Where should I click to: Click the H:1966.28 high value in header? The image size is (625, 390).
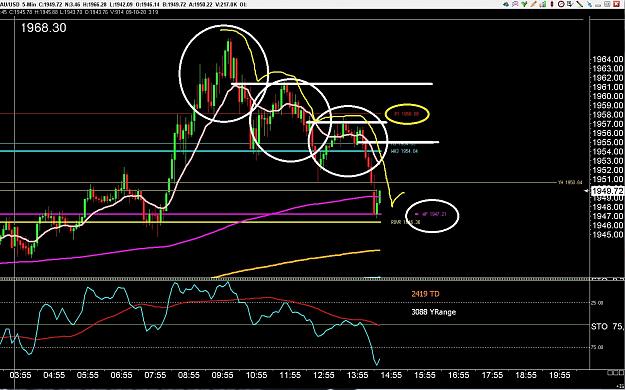coord(94,4)
